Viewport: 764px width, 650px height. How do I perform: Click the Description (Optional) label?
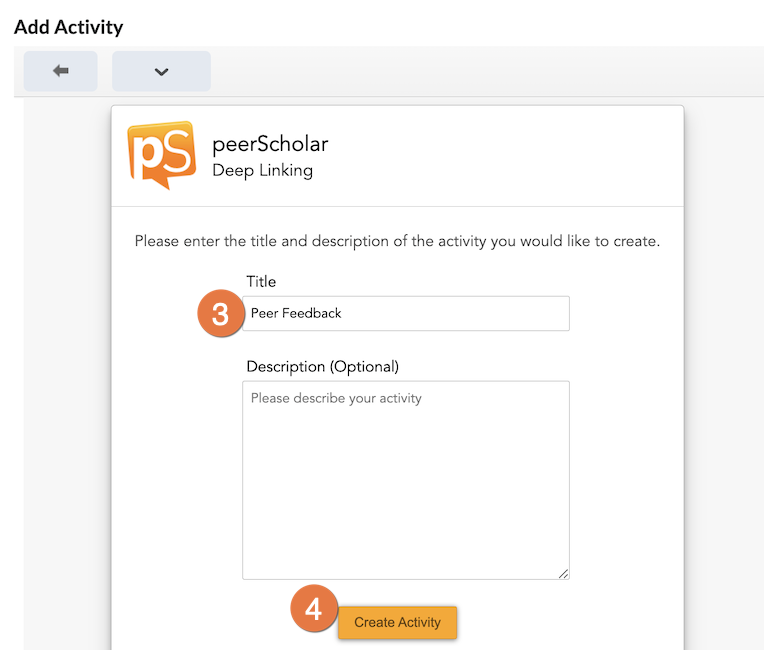[322, 366]
